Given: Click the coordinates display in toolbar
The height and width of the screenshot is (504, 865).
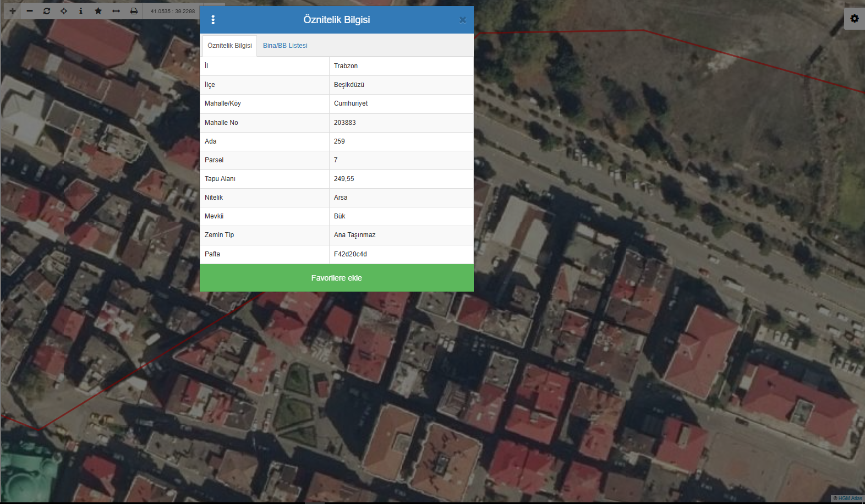Looking at the screenshot, I should 172,11.
